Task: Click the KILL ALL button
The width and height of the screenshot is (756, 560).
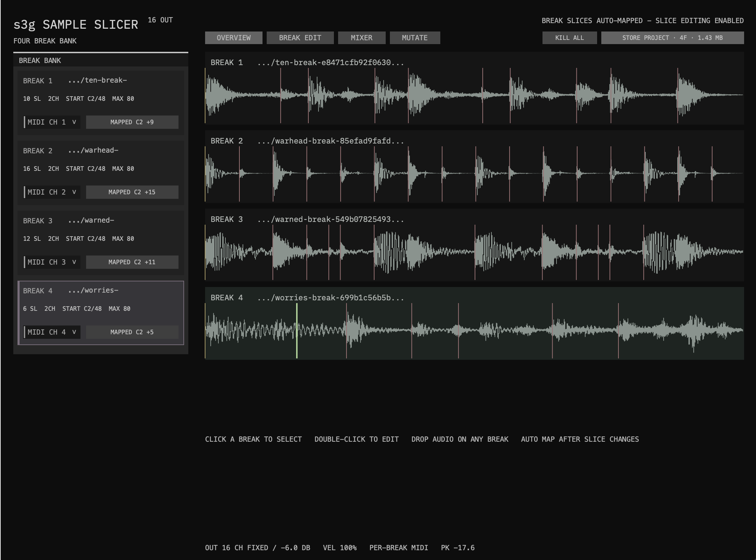Action: 569,38
